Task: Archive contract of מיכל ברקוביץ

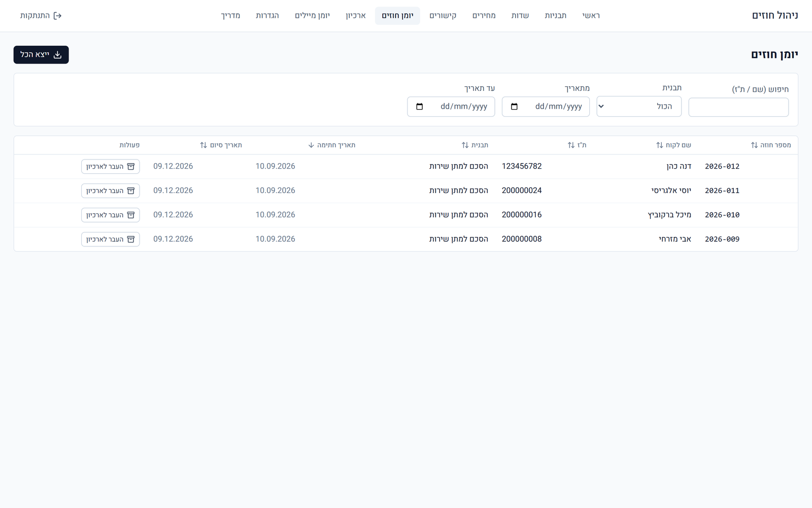Action: click(111, 215)
